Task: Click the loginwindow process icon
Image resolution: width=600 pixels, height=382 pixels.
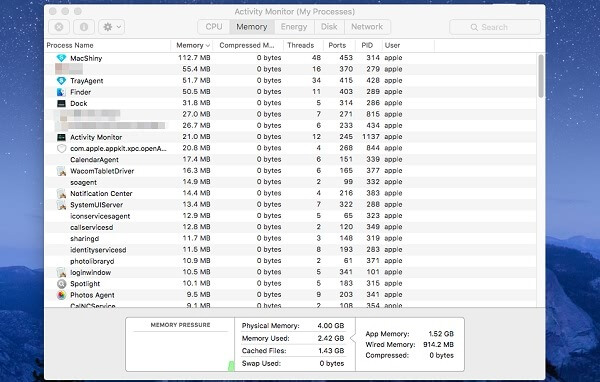Action: 61,272
